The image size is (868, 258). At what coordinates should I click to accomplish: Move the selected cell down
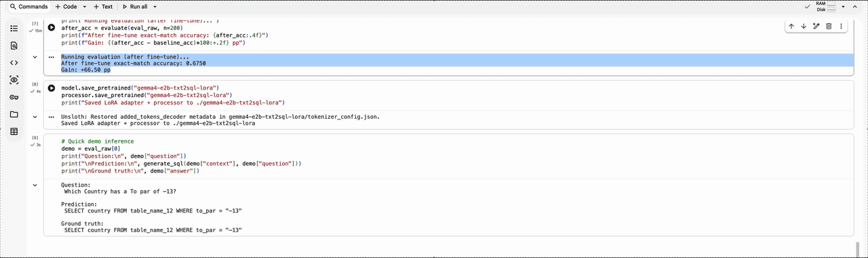click(804, 26)
